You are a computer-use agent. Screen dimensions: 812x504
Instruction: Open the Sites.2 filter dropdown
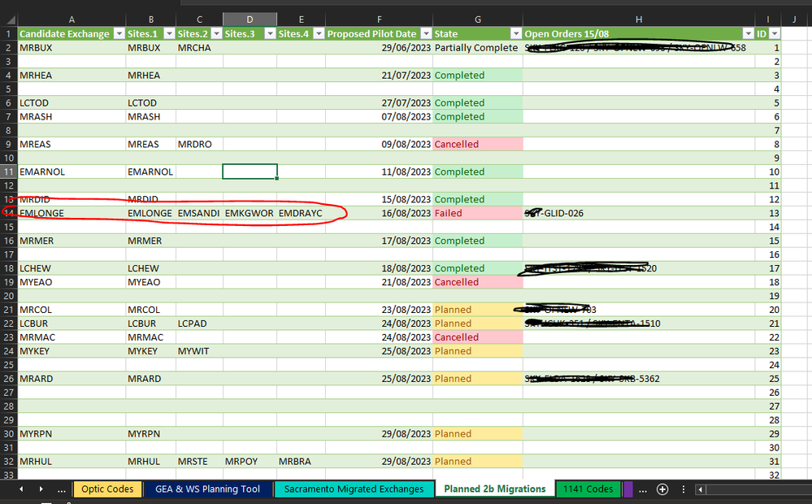[x=216, y=33]
